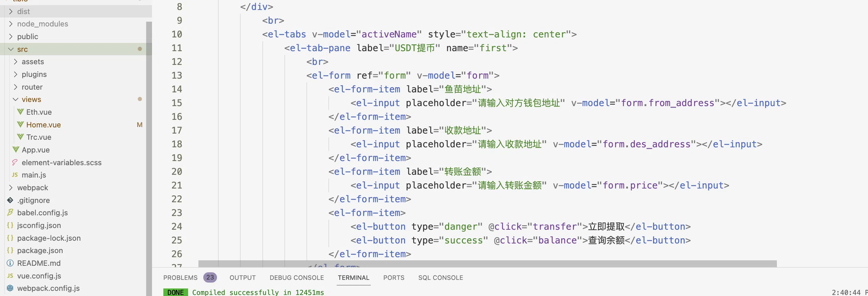Show the SQL CONSOLE tab
Viewport: 868px width, 296px height.
tap(440, 277)
